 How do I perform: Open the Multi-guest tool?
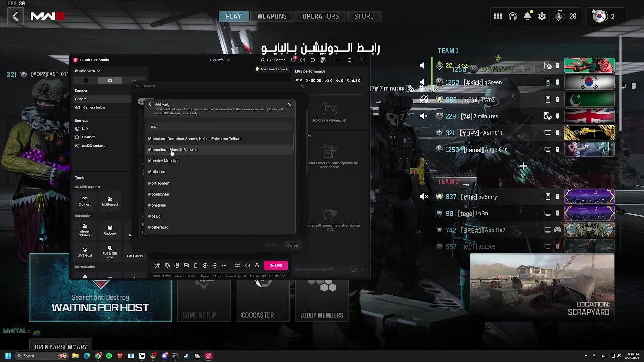pyautogui.click(x=110, y=201)
